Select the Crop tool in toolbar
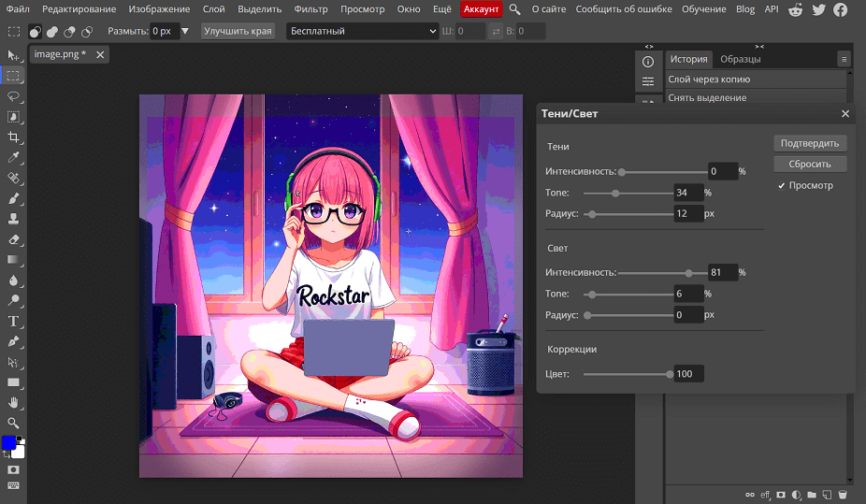 point(13,137)
